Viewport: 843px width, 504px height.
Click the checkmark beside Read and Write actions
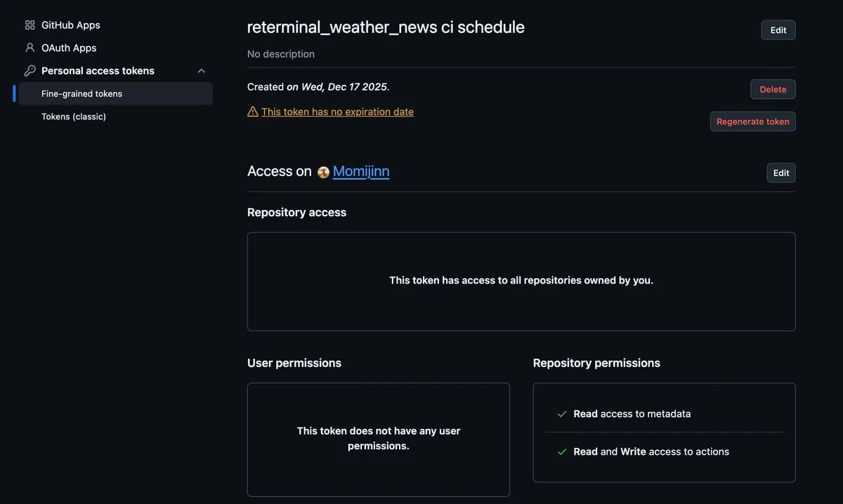pos(562,452)
